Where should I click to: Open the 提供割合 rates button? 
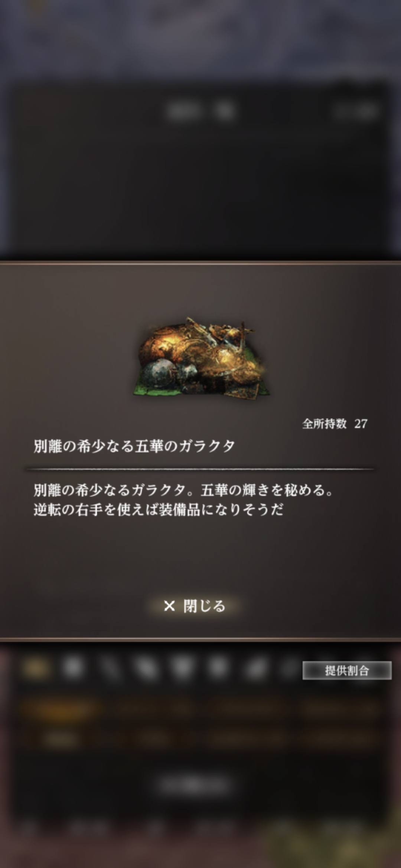click(x=347, y=670)
